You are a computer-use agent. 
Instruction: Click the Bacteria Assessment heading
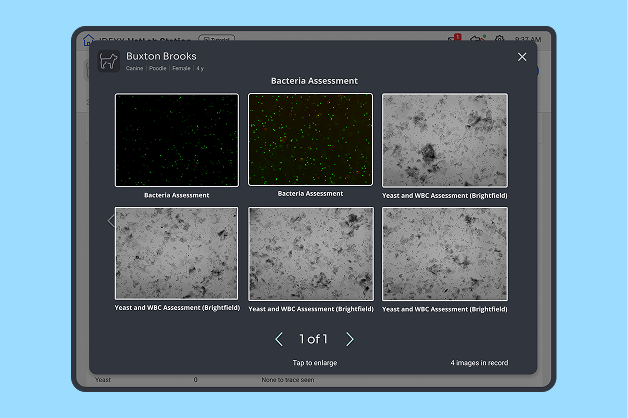314,80
